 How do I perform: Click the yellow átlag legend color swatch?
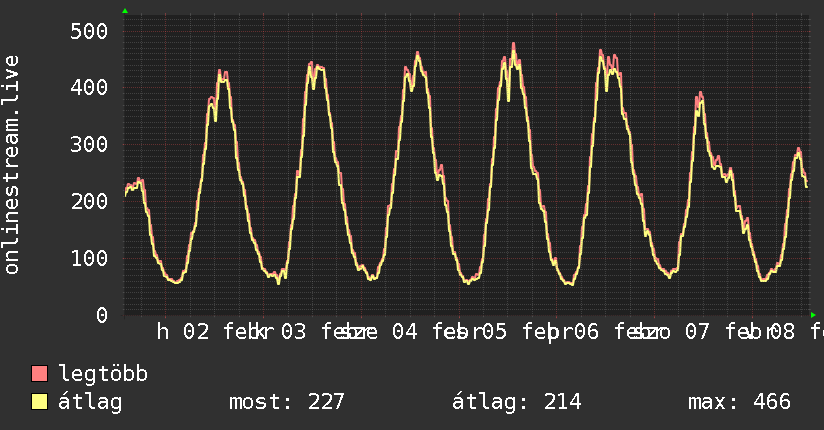[x=40, y=402]
